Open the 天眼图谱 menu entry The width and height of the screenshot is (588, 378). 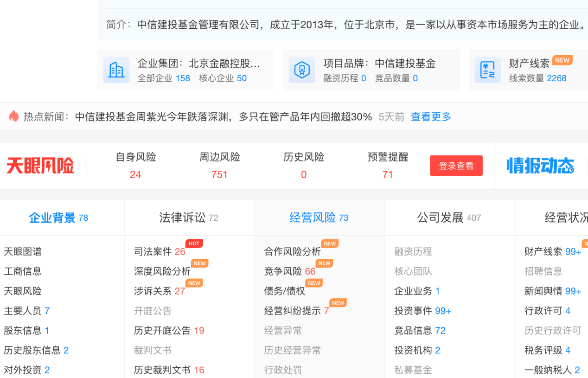click(23, 252)
